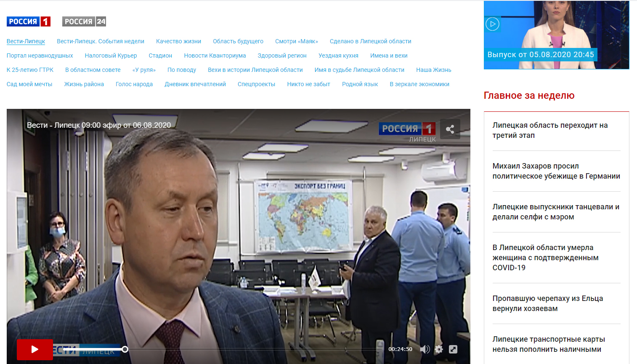Open Сад моей мечты link
The height and width of the screenshot is (364, 637).
(x=29, y=84)
